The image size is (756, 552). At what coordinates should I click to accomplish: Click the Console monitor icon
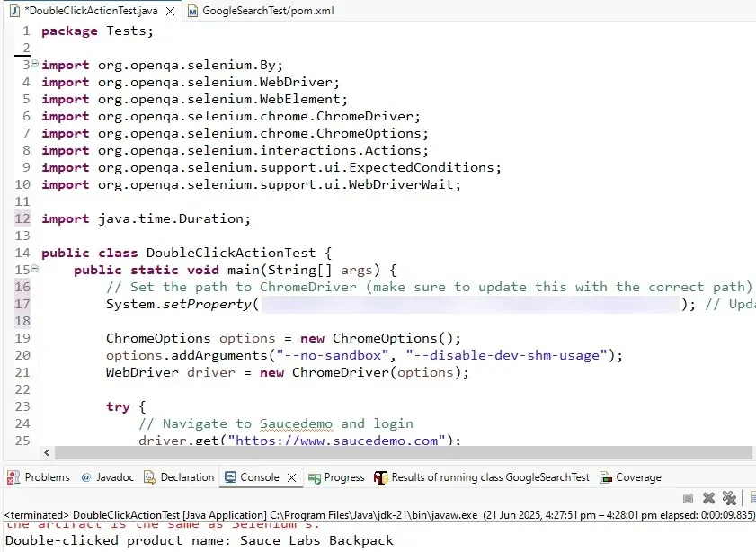230,477
